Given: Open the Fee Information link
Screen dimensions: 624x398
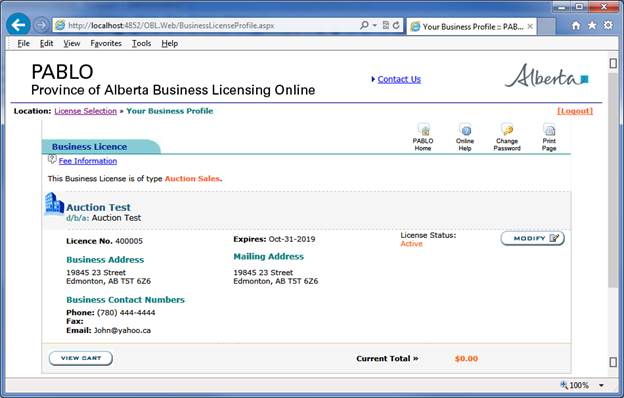Looking at the screenshot, I should (88, 161).
